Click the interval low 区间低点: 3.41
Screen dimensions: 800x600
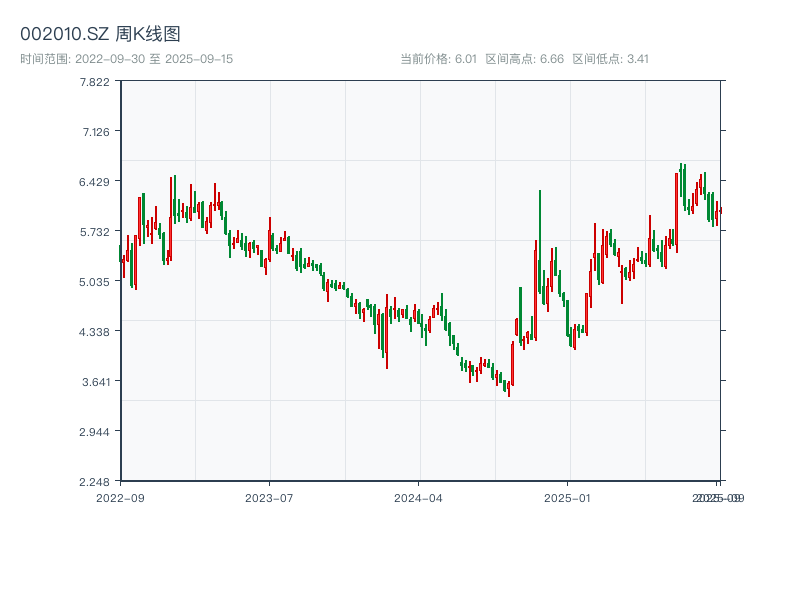point(610,59)
